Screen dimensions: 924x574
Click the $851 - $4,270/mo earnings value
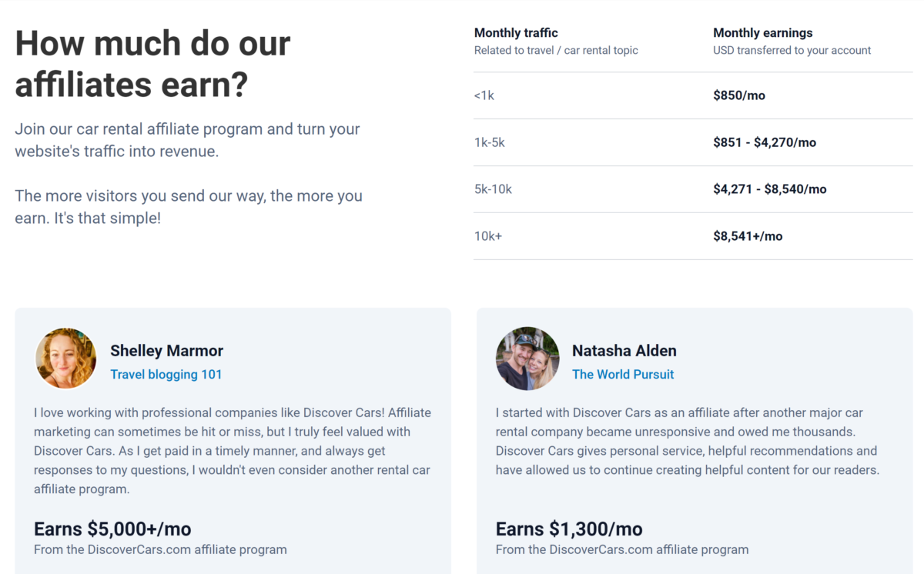(x=764, y=142)
